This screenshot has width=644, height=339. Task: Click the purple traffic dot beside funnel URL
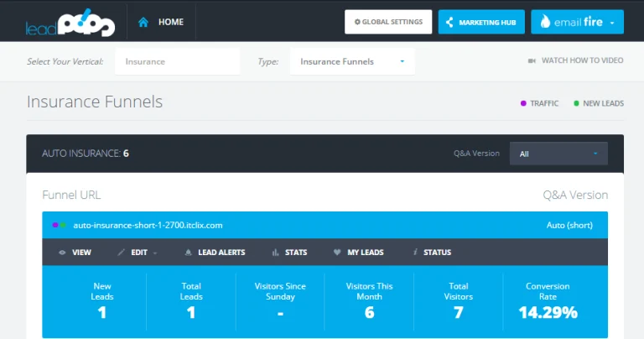click(55, 225)
